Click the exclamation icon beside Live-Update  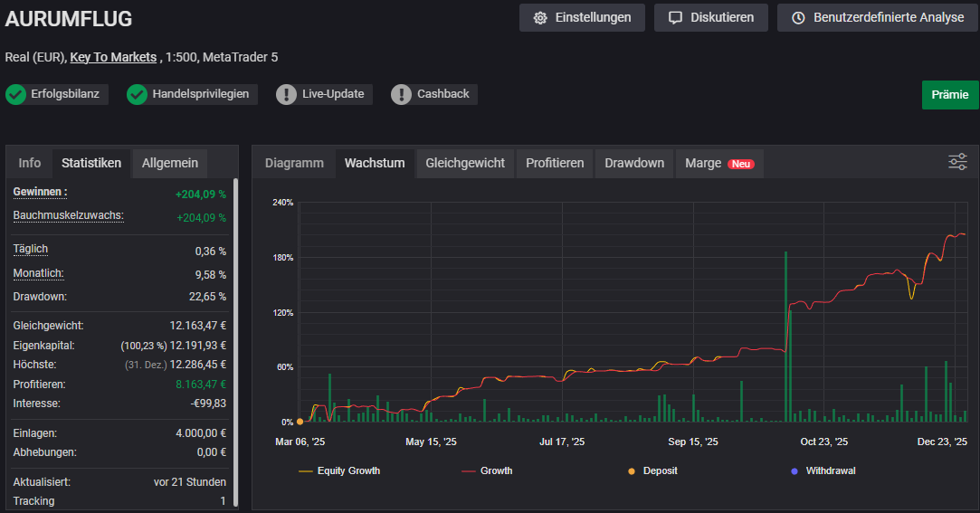[287, 94]
